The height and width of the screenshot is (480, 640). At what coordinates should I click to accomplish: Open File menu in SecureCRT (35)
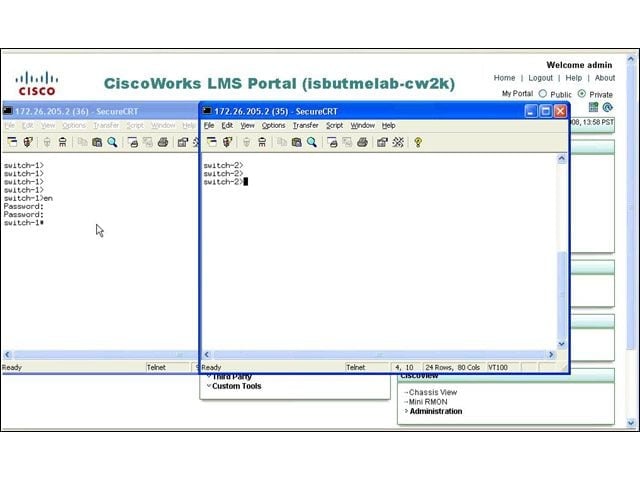[209, 125]
